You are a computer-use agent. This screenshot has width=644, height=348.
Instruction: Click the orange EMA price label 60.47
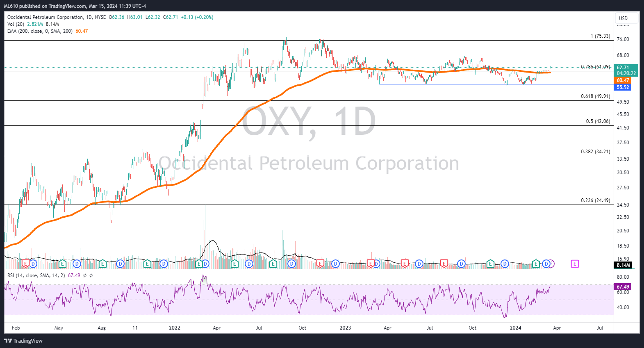point(623,80)
